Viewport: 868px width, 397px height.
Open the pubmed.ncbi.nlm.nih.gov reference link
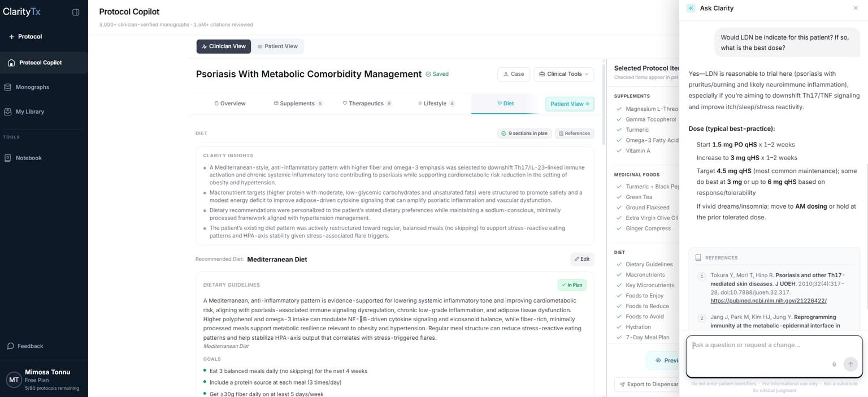[x=769, y=300]
